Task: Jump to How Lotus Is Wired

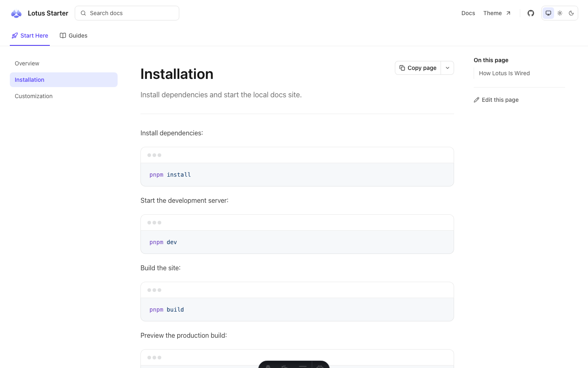Action: point(504,73)
